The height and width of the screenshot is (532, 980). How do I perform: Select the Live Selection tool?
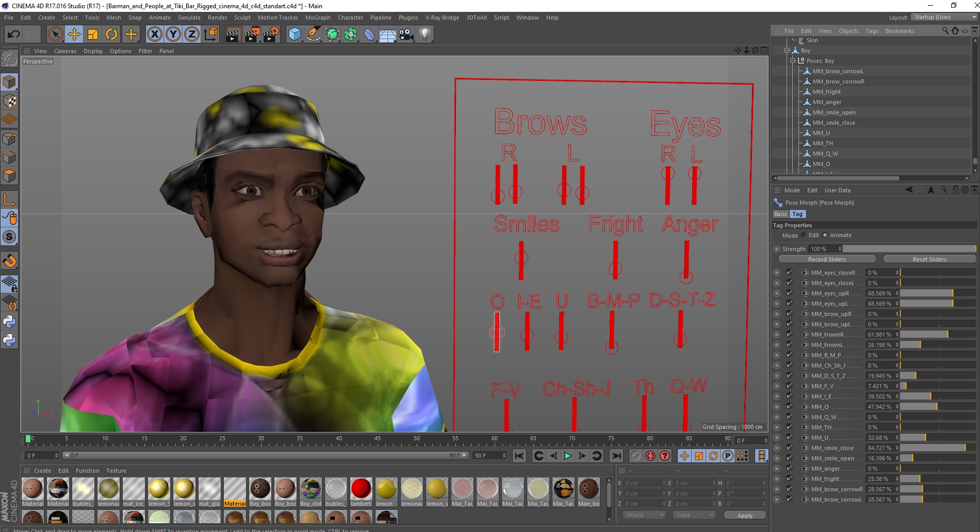(55, 35)
